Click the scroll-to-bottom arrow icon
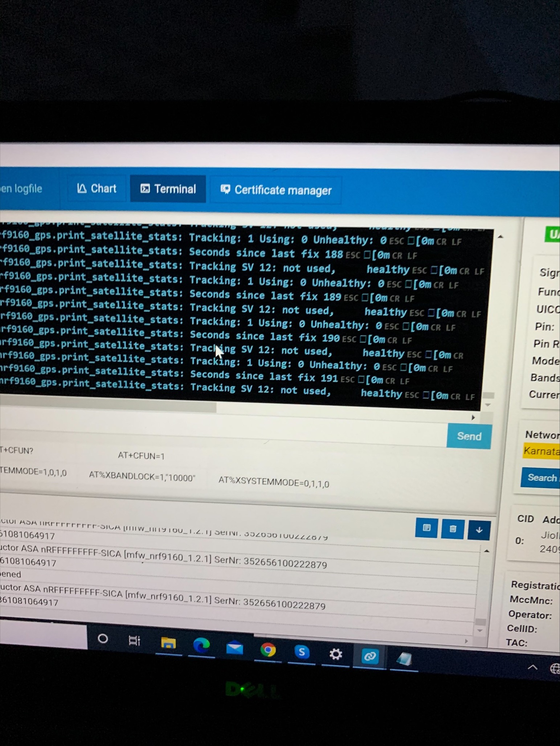This screenshot has height=746, width=560. [479, 530]
